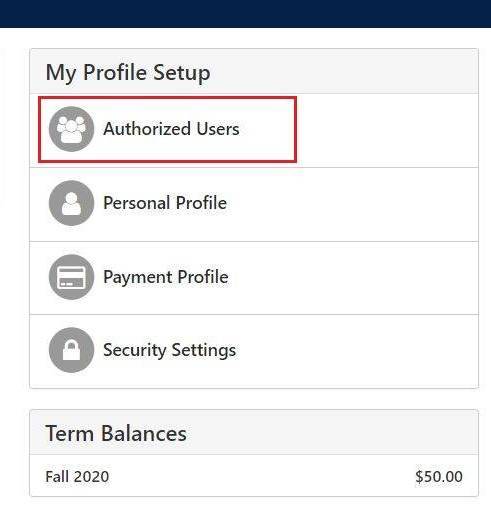
Task: Click the My Profile Setup heading
Action: click(x=128, y=72)
